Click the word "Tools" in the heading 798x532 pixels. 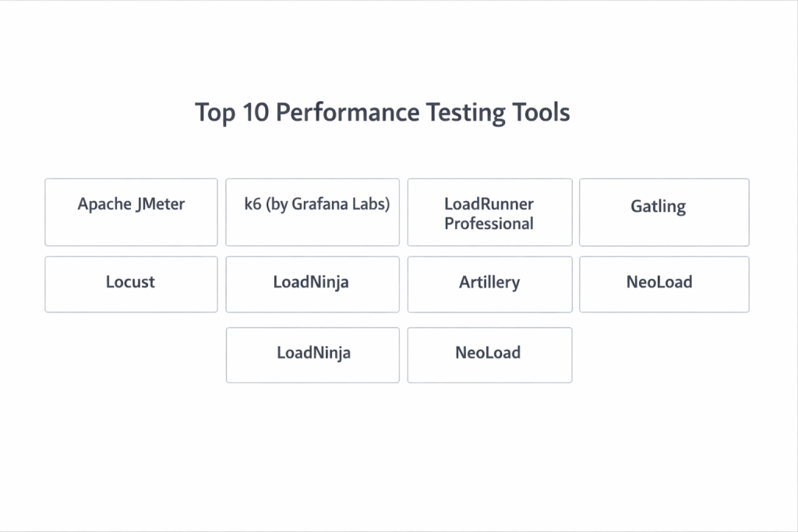pyautogui.click(x=541, y=112)
